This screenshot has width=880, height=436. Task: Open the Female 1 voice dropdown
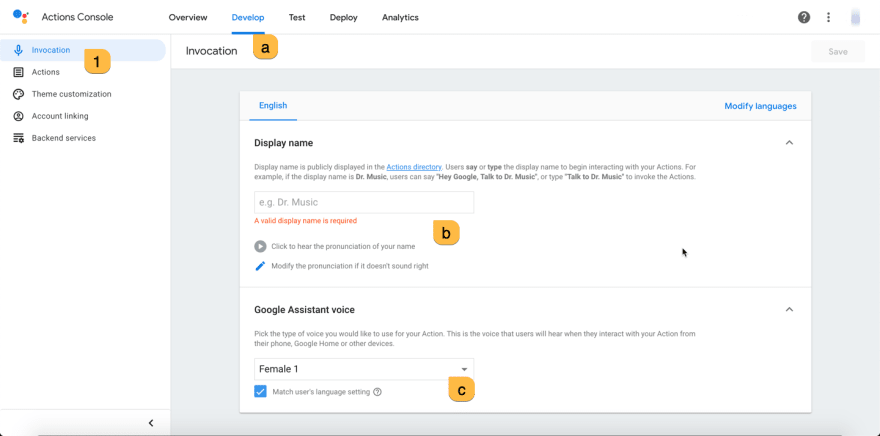point(364,369)
